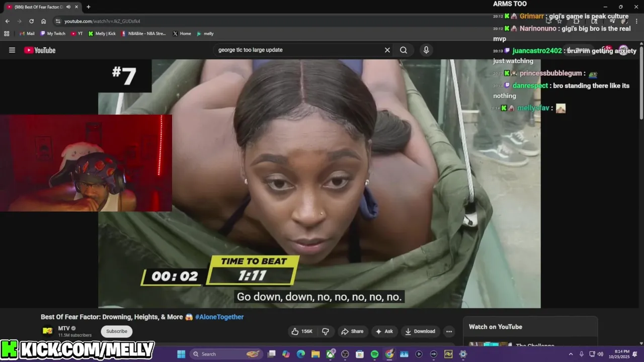The height and width of the screenshot is (362, 644).
Task: Go to the YouTube home logo
Action: pyautogui.click(x=40, y=50)
